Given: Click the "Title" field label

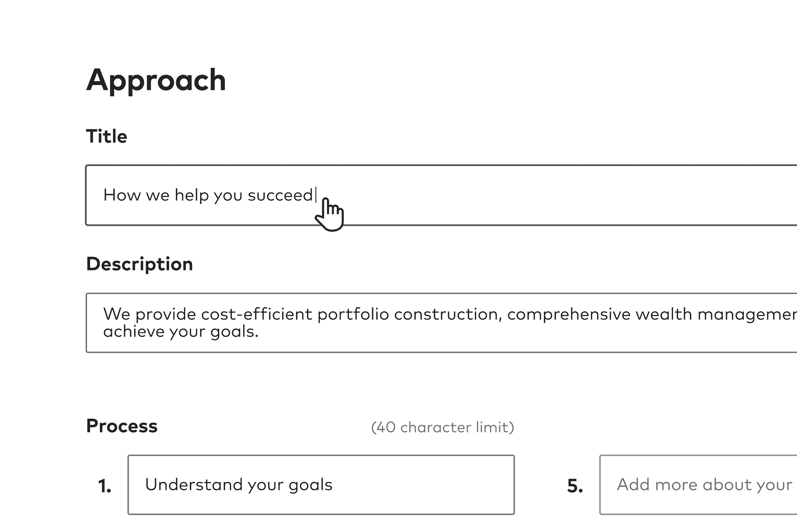Looking at the screenshot, I should (107, 136).
